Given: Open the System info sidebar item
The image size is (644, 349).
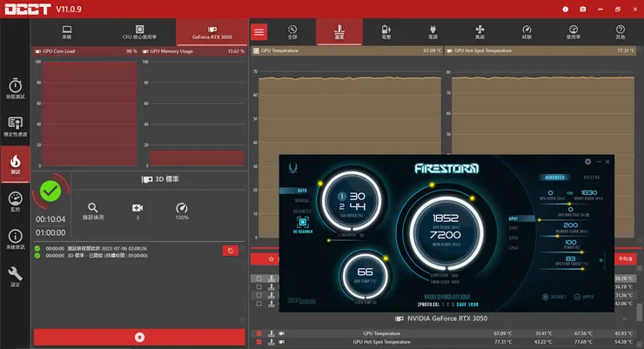Looking at the screenshot, I should (15, 239).
